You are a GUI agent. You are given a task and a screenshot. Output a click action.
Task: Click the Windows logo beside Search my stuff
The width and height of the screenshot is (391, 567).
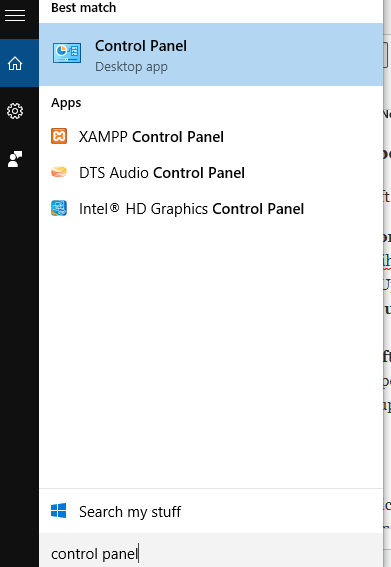59,511
